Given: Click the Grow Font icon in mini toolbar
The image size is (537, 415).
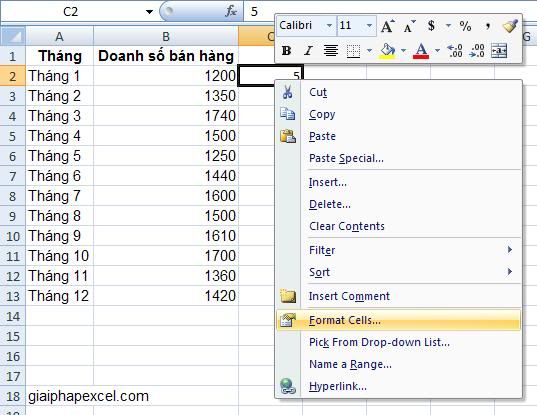Looking at the screenshot, I should (x=388, y=26).
